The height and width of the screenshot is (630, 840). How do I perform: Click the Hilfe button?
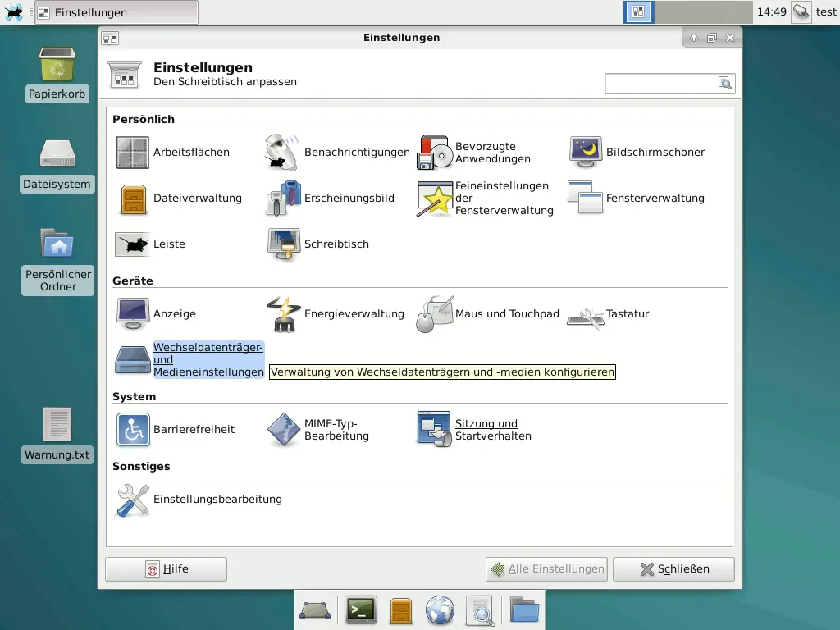point(166,569)
